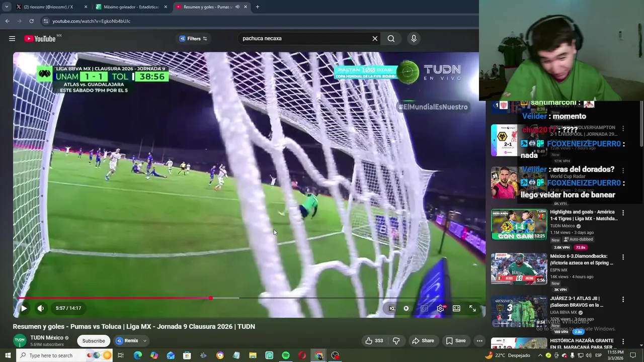The height and width of the screenshot is (362, 644).
Task: Open more actions menu beside Save
Action: [x=479, y=341]
